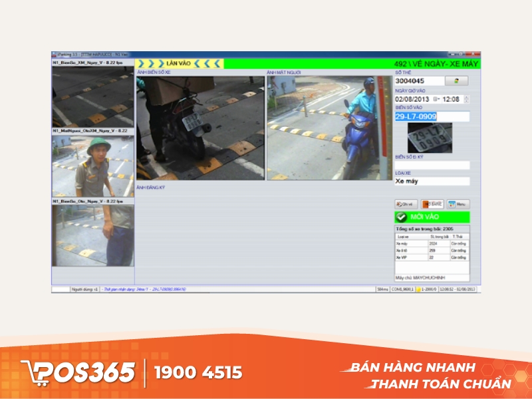532x399 pixels.
Task: Click the time spinner next to 12:08
Action: (x=466, y=99)
